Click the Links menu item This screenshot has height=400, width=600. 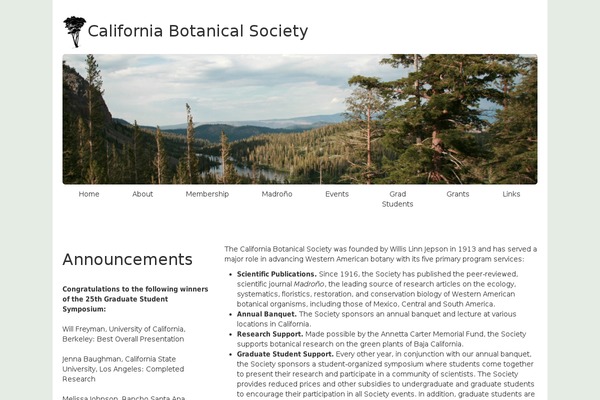pos(511,194)
